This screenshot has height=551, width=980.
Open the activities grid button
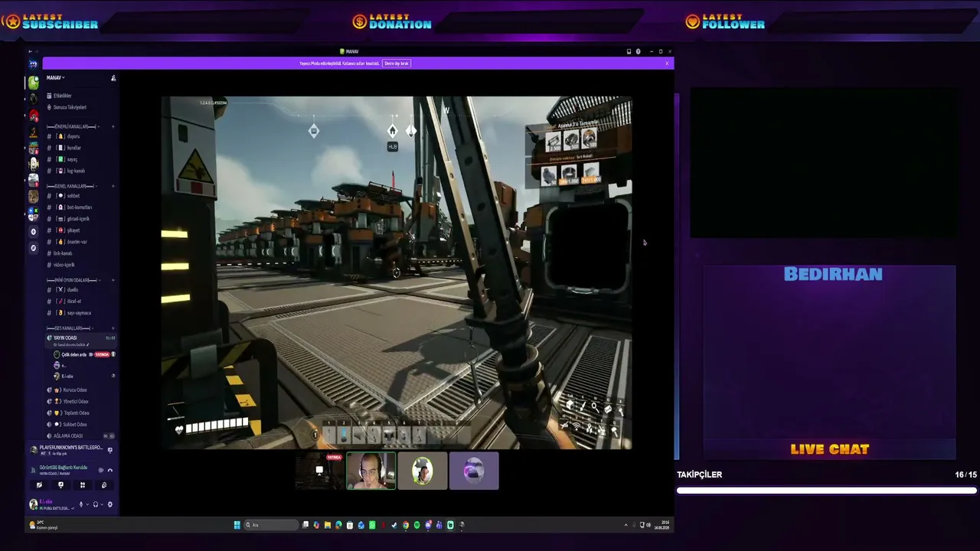[83, 485]
